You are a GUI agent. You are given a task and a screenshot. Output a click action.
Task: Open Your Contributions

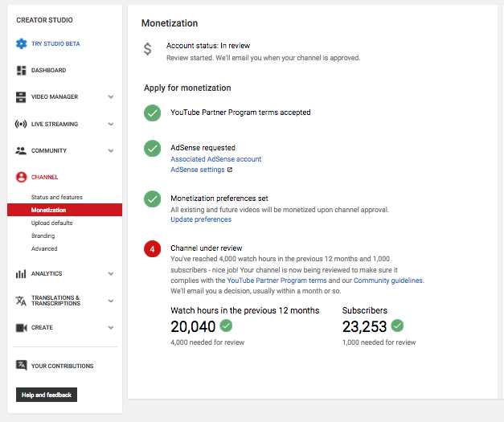pos(63,366)
